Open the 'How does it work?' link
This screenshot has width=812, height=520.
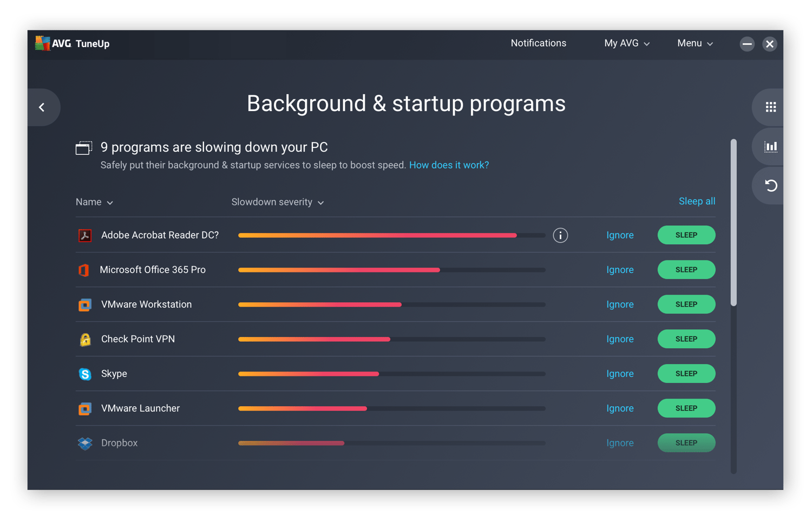(449, 165)
